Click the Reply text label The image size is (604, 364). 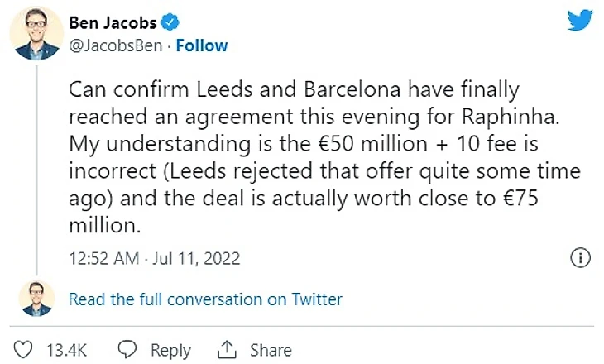(170, 350)
